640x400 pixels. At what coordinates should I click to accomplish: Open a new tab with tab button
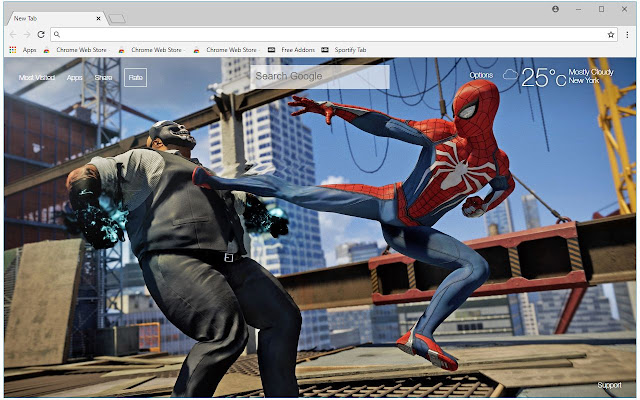click(117, 19)
